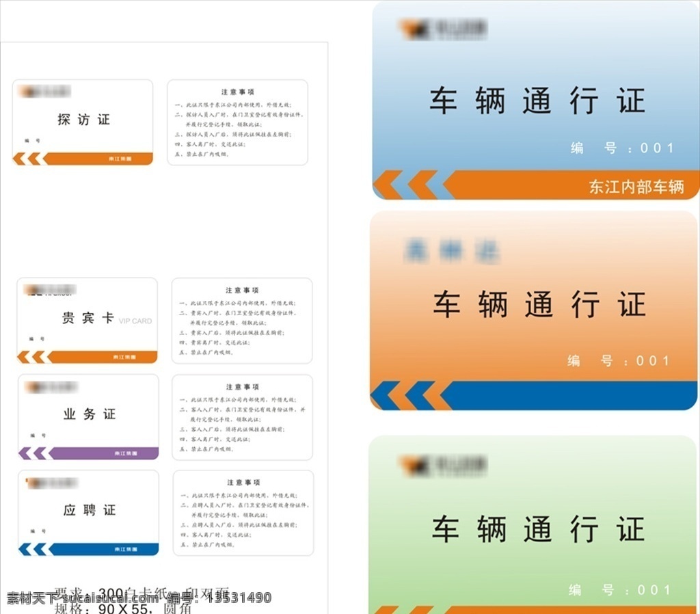
Task: Click the line starting 二、探访人员入厂时
Action: click(239, 115)
